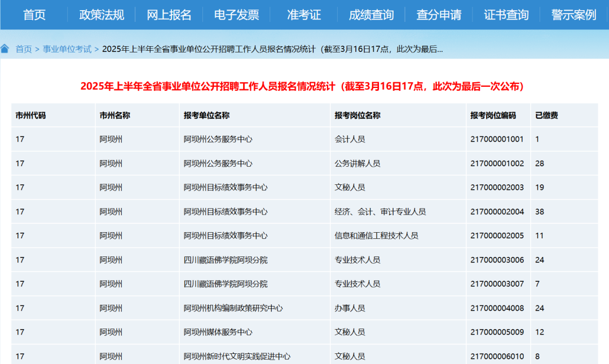Click the 报考单位名称 column header
This screenshot has width=609, height=364.
(206, 116)
